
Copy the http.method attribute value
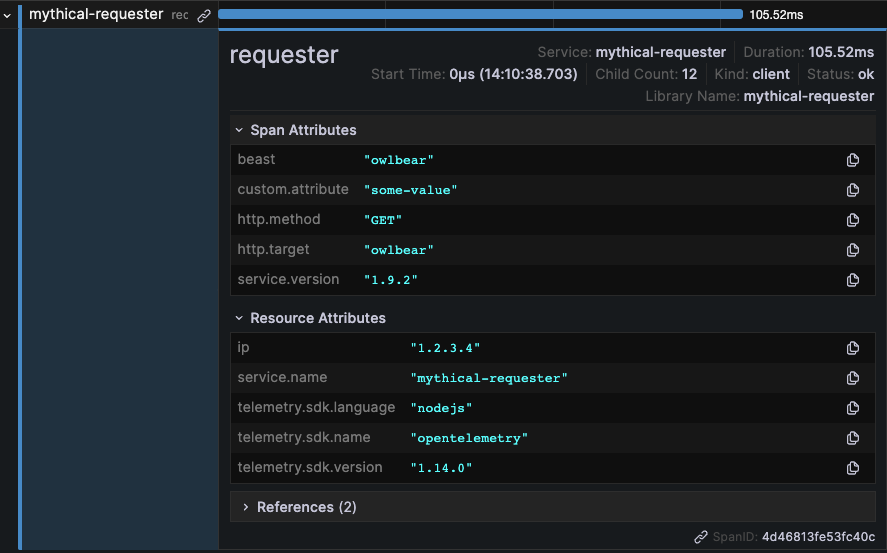[x=853, y=220]
